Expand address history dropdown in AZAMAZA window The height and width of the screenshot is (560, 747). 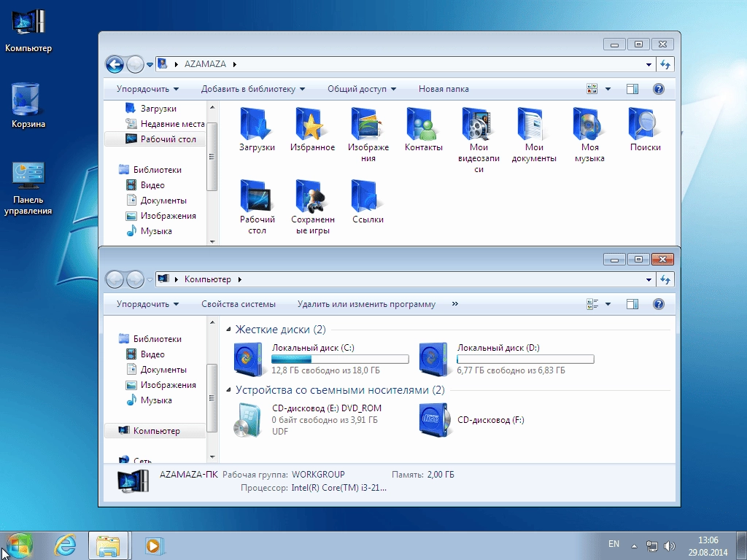click(x=649, y=64)
